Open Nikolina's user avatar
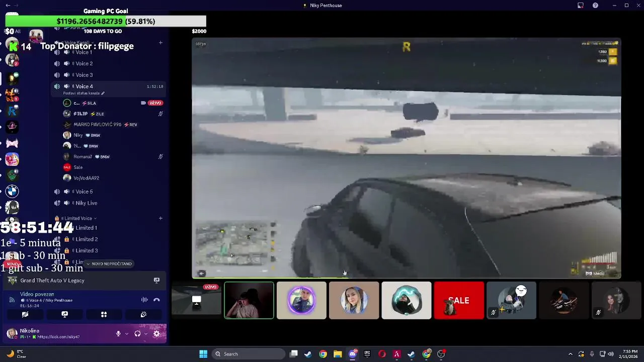Viewport: 644px width, 362px height. point(12,333)
